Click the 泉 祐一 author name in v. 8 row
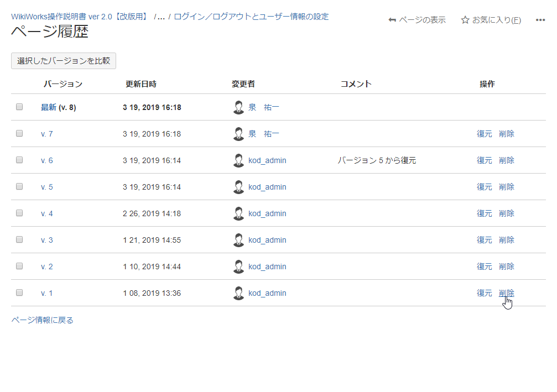This screenshot has width=557, height=392. (264, 107)
